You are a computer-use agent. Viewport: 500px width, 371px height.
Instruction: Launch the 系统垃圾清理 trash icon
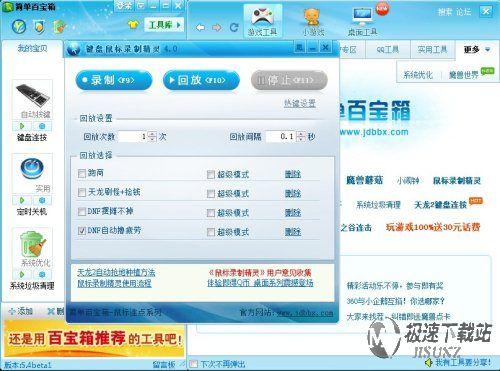point(33,244)
